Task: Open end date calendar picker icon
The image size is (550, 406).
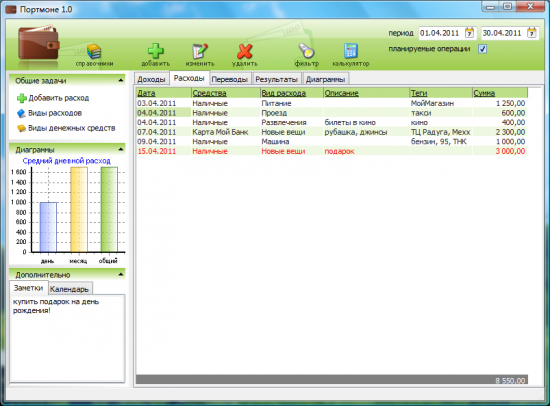Action: tap(532, 33)
